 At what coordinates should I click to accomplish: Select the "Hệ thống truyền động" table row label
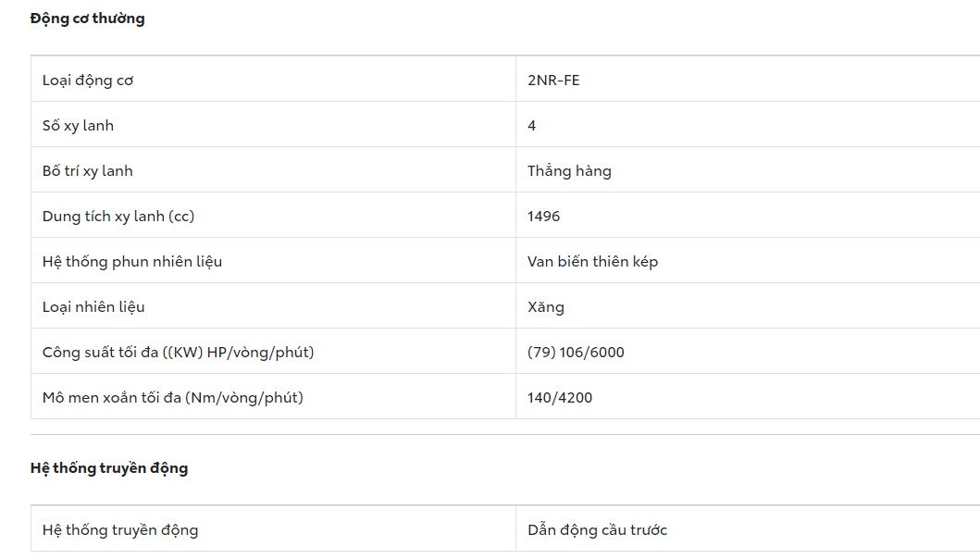tap(120, 530)
